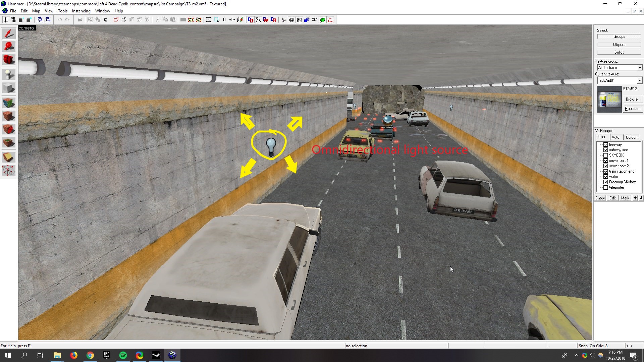
Task: Open the Texture group dropdown
Action: (639, 68)
